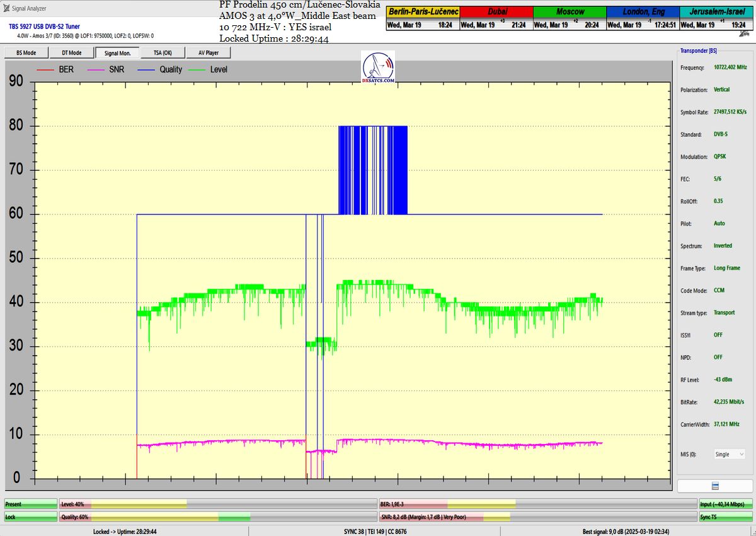Click Frame Type value Long Frame
Image resolution: width=756 pixels, height=536 pixels.
coord(727,268)
